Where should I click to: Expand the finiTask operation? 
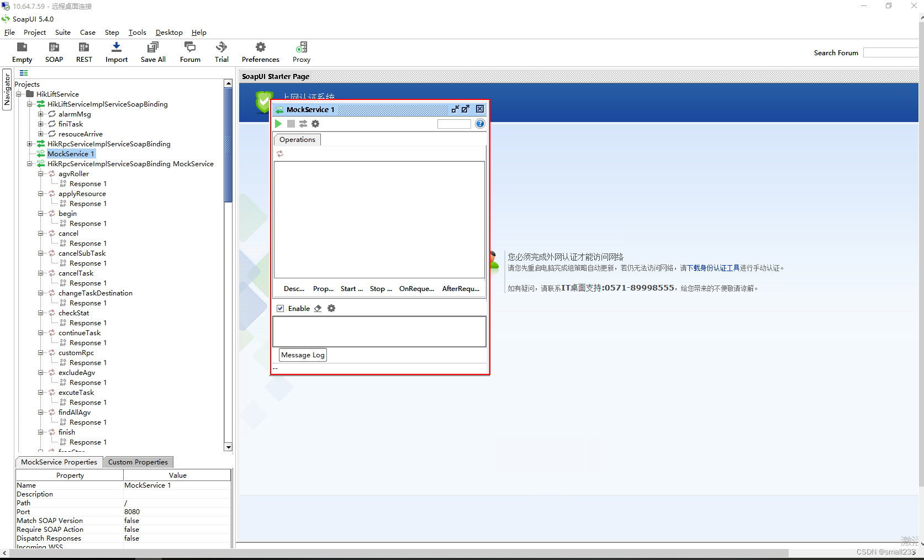40,124
